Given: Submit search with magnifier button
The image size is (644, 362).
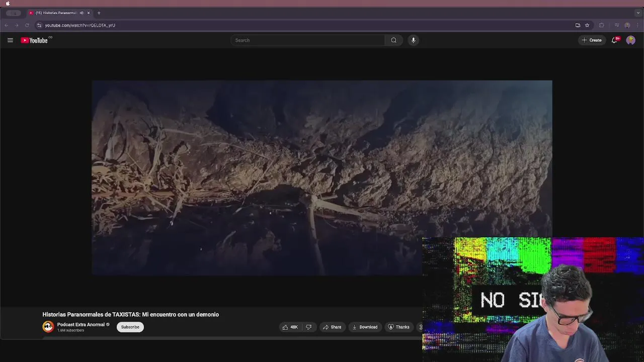Looking at the screenshot, I should 394,40.
